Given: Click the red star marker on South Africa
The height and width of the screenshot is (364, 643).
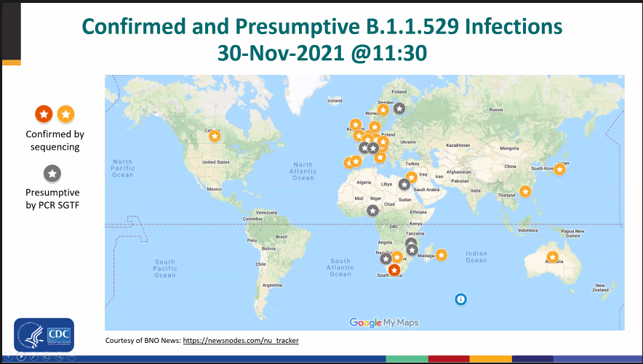Looking at the screenshot, I should coord(394,270).
